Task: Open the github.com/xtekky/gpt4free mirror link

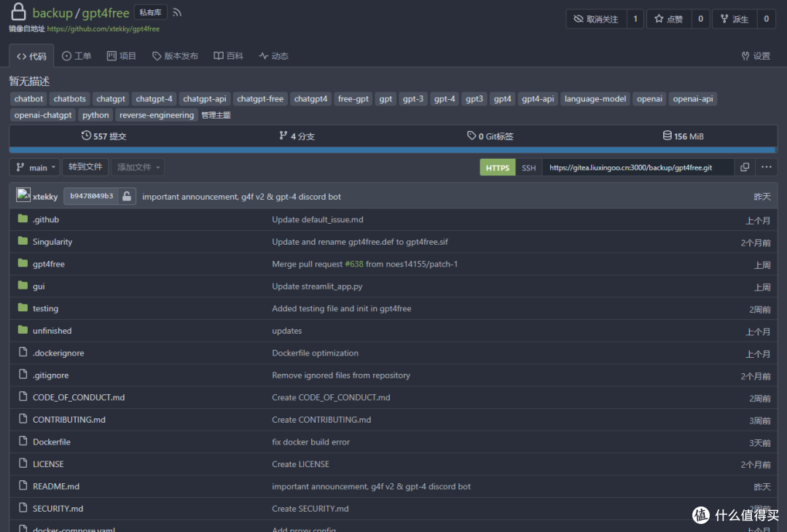Action: 103,29
